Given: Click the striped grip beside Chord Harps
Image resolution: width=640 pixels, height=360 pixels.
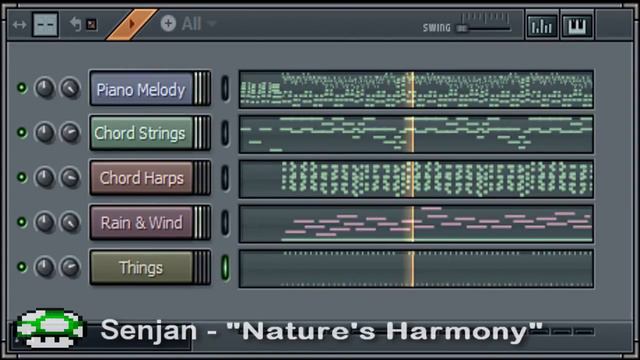Looking at the screenshot, I should tap(202, 178).
